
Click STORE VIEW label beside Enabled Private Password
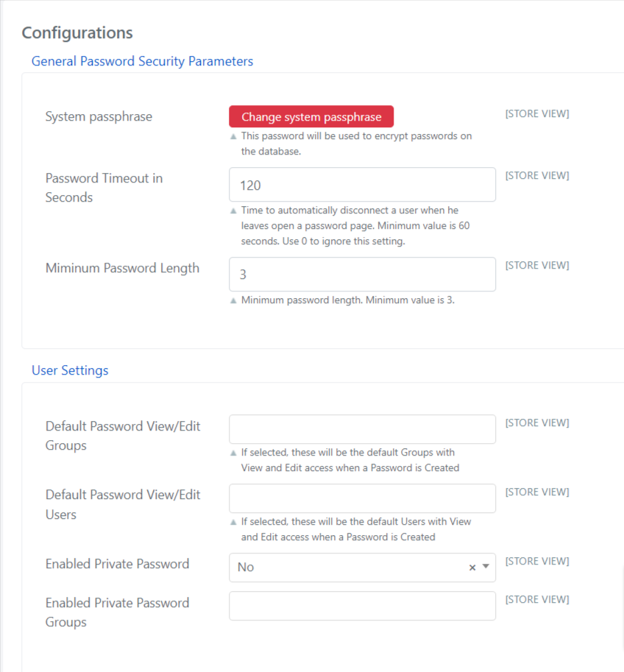pyautogui.click(x=537, y=561)
